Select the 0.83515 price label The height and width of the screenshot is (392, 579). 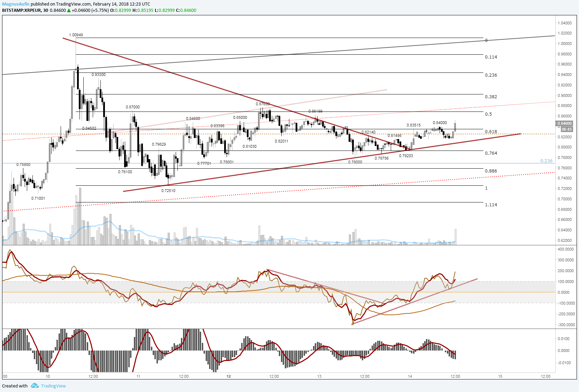click(414, 125)
